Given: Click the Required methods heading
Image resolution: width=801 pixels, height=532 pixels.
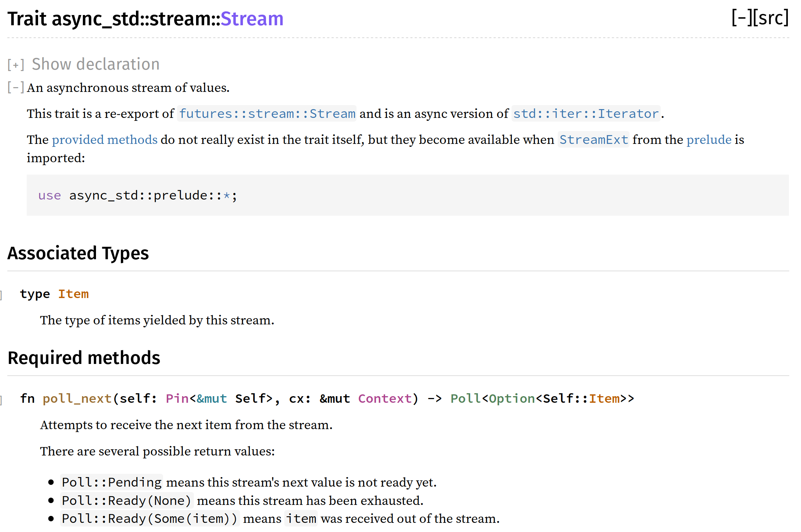Looking at the screenshot, I should pyautogui.click(x=84, y=358).
